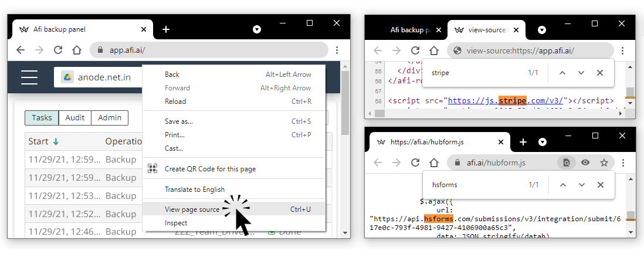
Task: Go to Home in app.afi.ai window
Action: point(77,50)
